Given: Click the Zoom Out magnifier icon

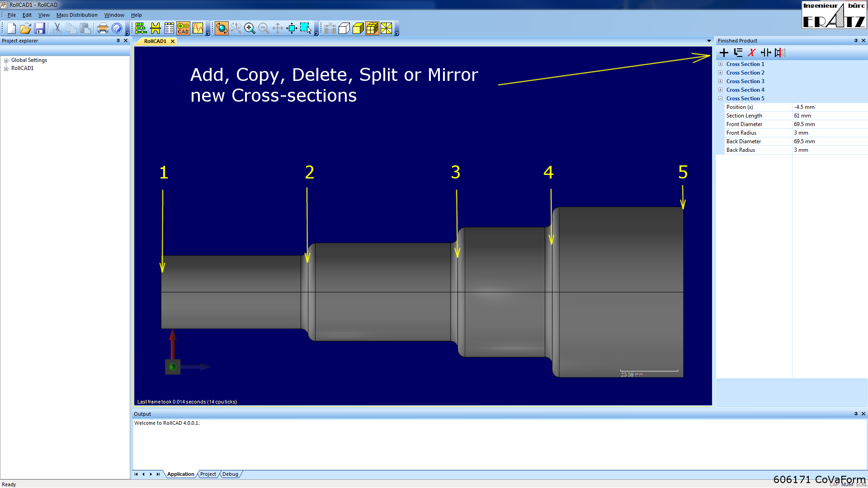Looking at the screenshot, I should coord(264,28).
